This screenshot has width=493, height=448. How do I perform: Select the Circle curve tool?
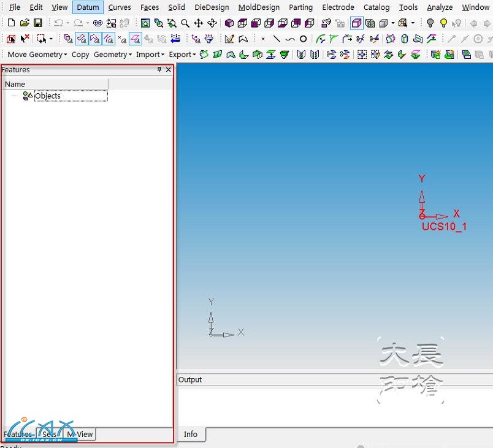tap(303, 39)
